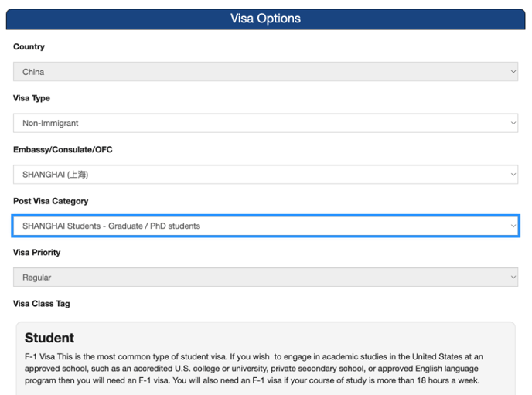Click the Embassy/Consulate/OFC label

[x=63, y=149]
